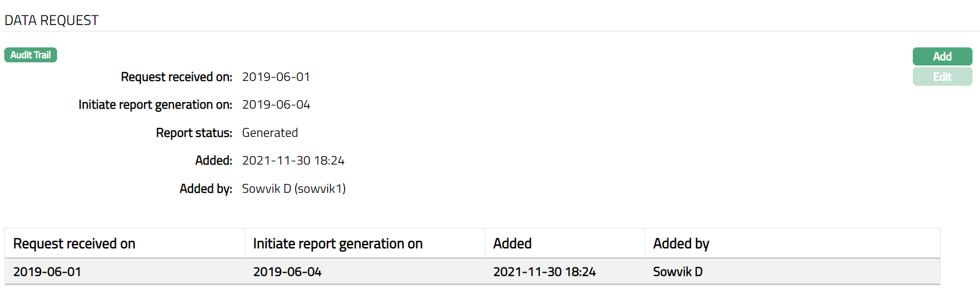The image size is (980, 294).
Task: Click the 2021-11-30 18:24 added detail value
Action: tap(293, 160)
